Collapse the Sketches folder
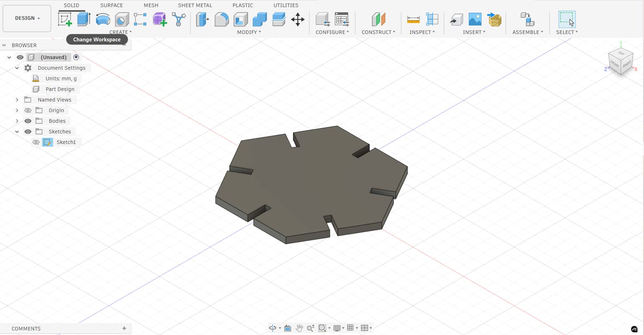 tap(17, 132)
